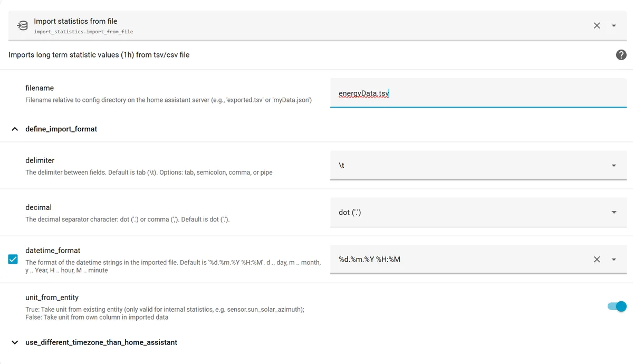Viewport: 633px width, 364px height.
Task: Edit the filename field energyData.tsv
Action: 478,93
